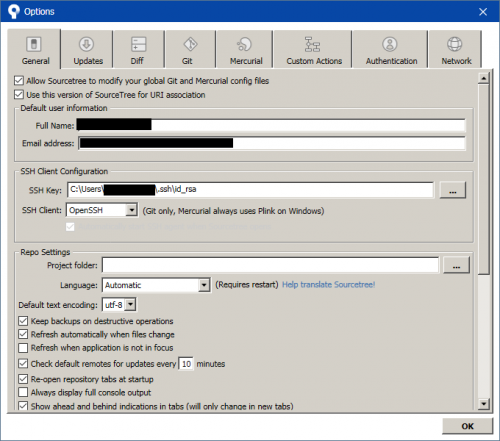The height and width of the screenshot is (441, 500).
Task: Click the Project folder input field
Action: [270, 265]
